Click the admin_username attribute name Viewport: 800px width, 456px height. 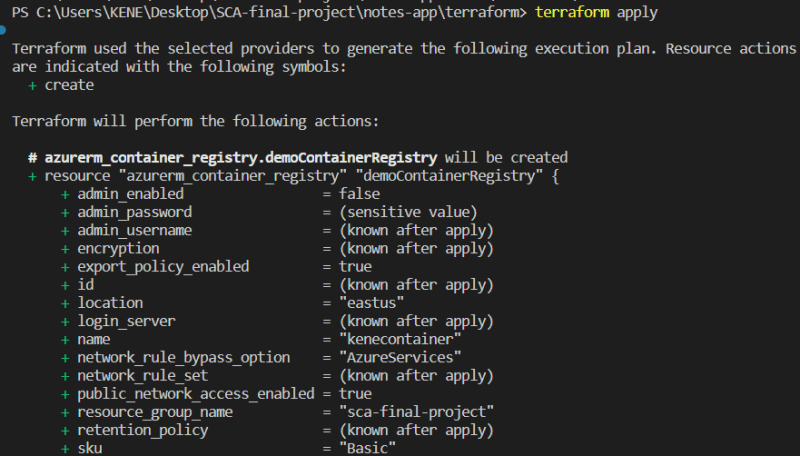(135, 231)
